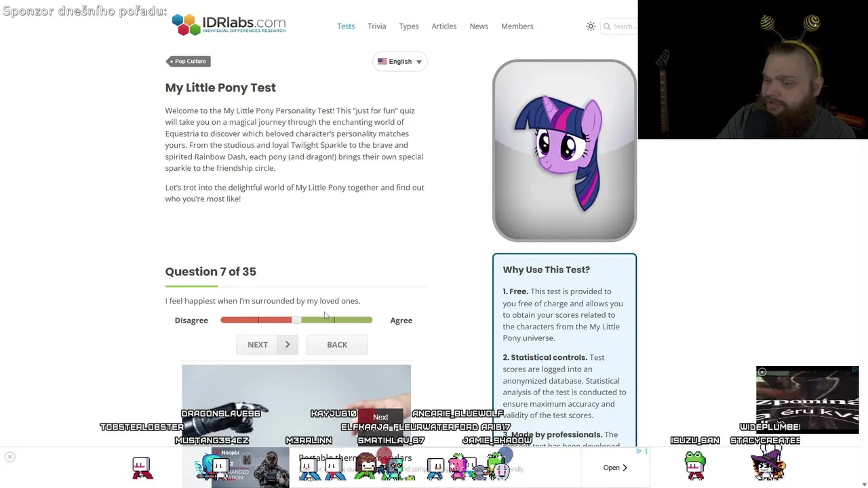Image resolution: width=868 pixels, height=488 pixels.
Task: Open the Trivia menu item
Action: [x=377, y=26]
